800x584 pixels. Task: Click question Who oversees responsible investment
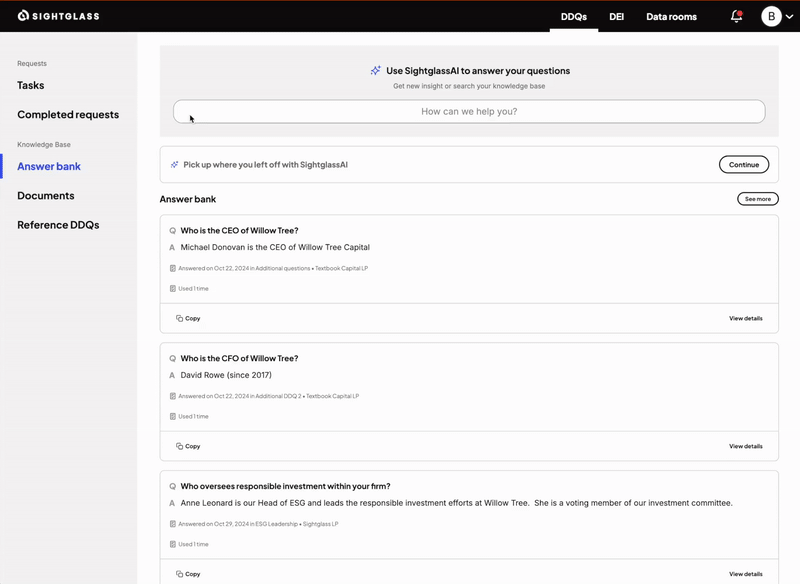click(285, 487)
